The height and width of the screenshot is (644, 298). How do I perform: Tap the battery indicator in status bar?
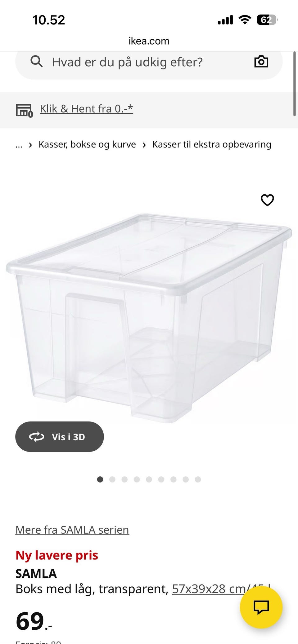pos(267,20)
